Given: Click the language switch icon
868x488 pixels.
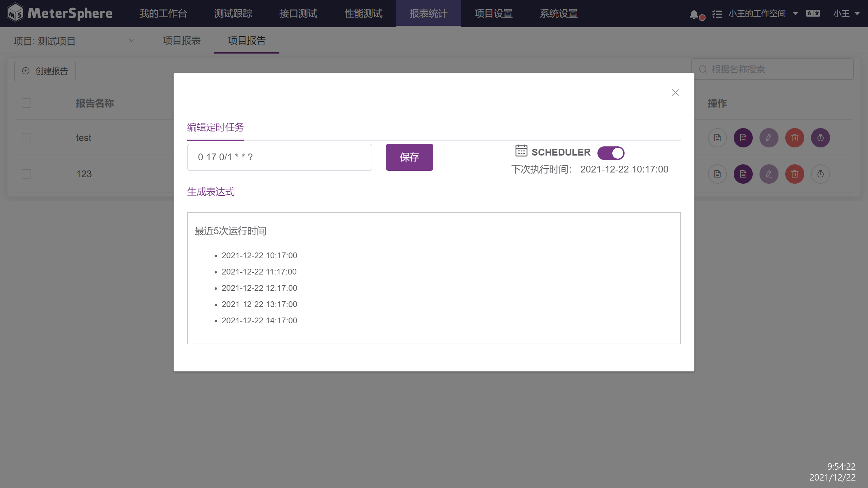Looking at the screenshot, I should point(813,14).
